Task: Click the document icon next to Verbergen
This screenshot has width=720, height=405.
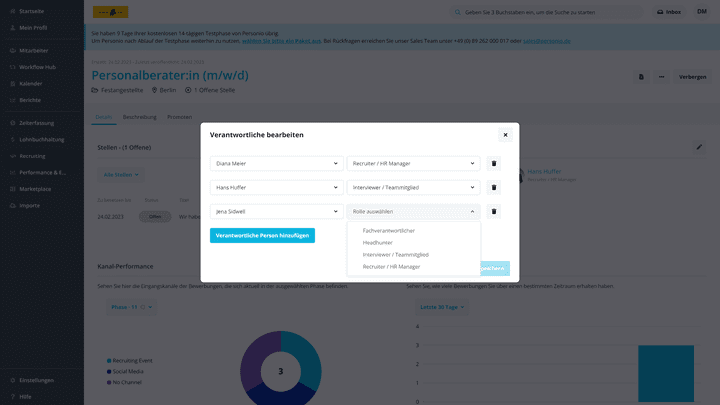Action: tap(641, 77)
